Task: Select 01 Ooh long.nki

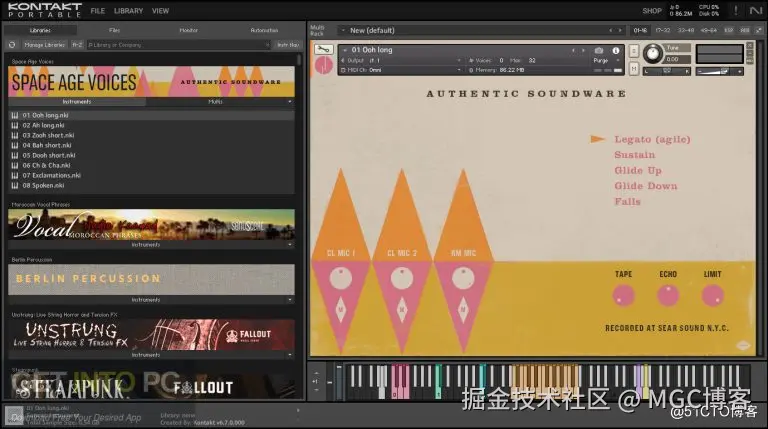Action: coord(151,115)
